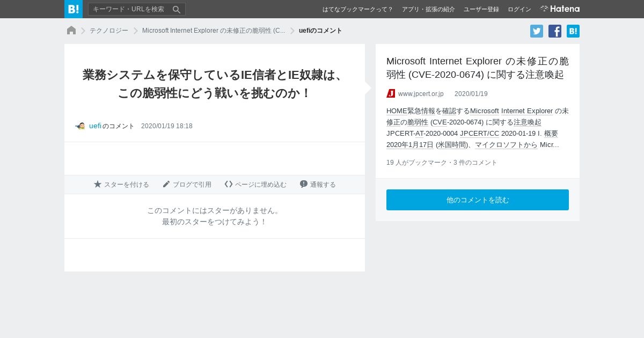Screen dimensions: 644x338
Task: Open uefi user profile link
Action: coord(95,126)
